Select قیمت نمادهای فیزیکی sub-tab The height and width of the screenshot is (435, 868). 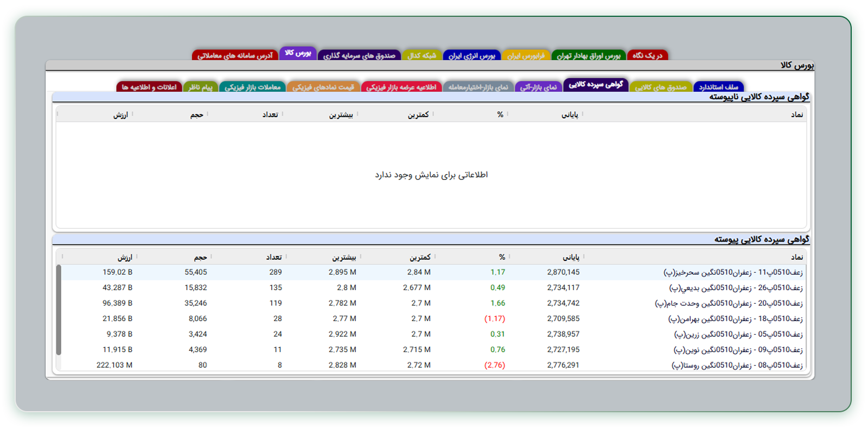[x=323, y=87]
